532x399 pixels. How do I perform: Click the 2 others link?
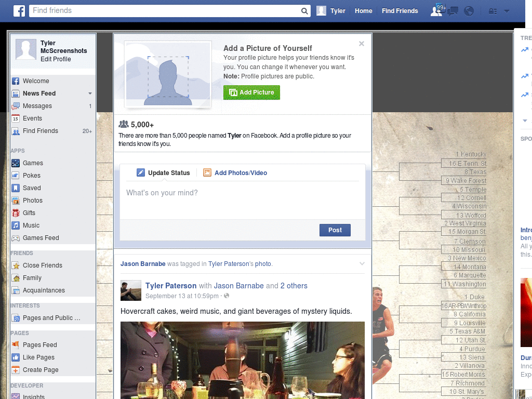click(x=294, y=286)
